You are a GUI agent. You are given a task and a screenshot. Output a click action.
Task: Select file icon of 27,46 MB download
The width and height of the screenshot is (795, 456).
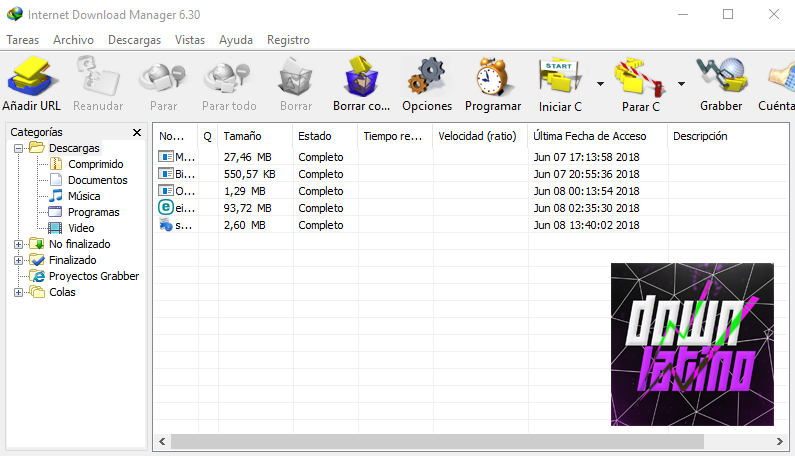point(166,157)
